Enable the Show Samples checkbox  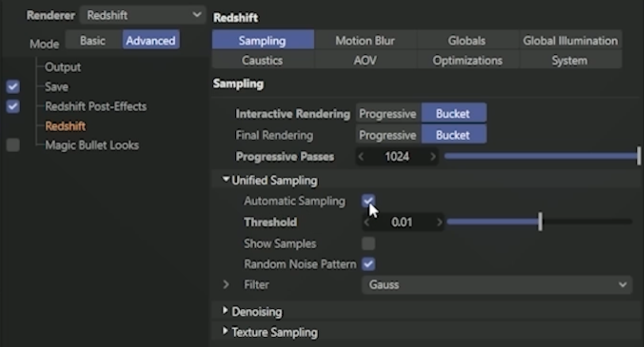click(x=369, y=243)
